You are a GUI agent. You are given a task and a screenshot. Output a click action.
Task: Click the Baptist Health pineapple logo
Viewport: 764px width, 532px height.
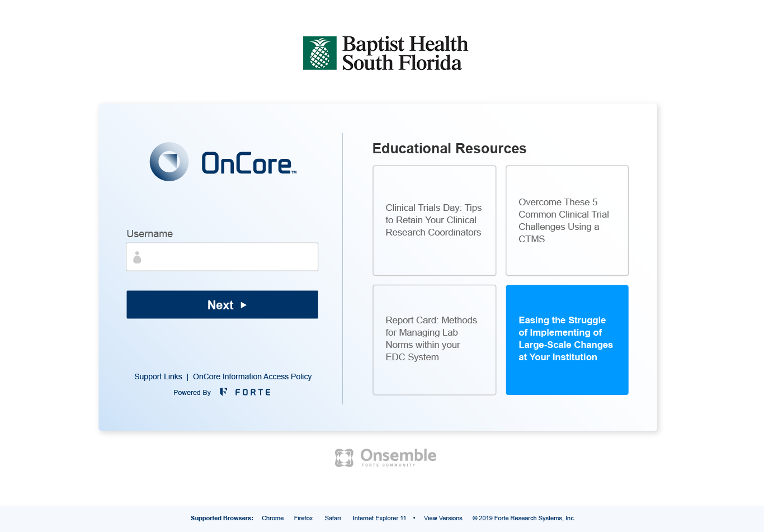[x=320, y=53]
